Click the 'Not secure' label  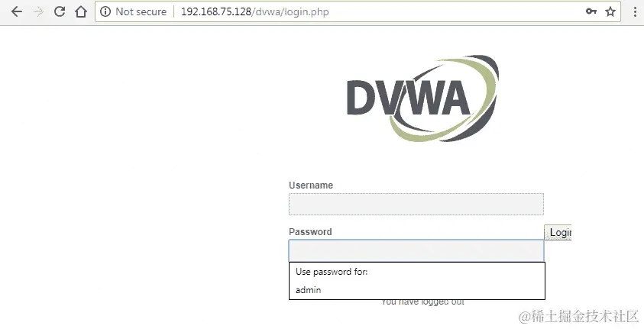point(141,11)
